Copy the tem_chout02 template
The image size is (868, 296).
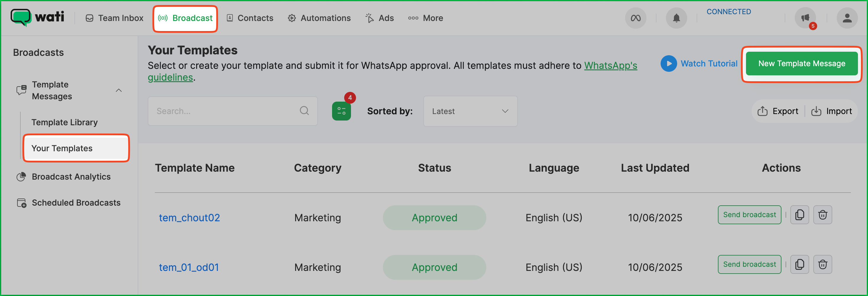click(799, 215)
